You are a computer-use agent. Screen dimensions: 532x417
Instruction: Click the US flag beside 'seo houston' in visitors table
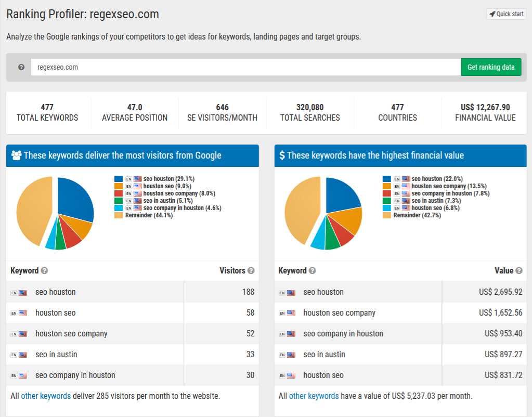click(x=23, y=293)
